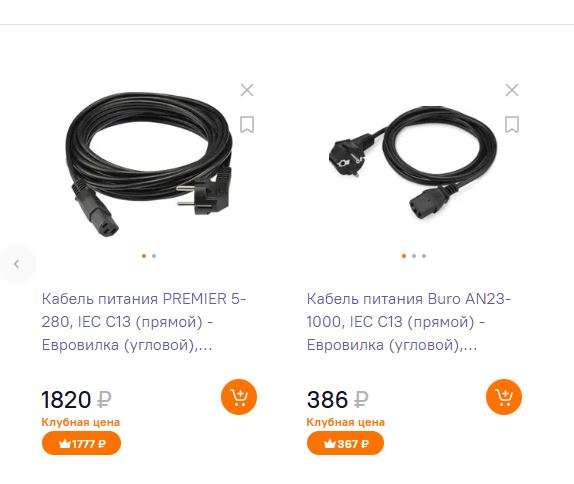574x484 pixels.
Task: Go to previous products with left arrow
Action: click(17, 264)
